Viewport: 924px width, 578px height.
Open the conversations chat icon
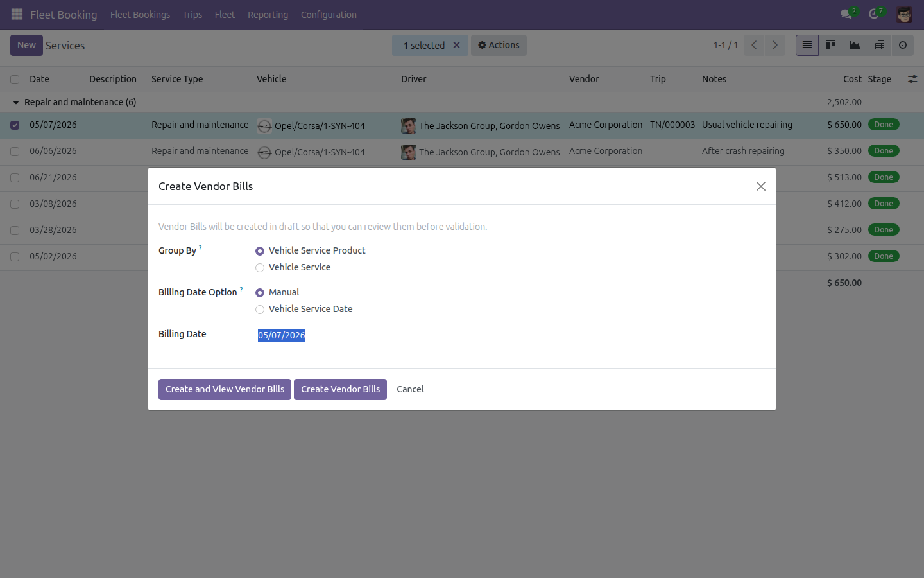846,14
